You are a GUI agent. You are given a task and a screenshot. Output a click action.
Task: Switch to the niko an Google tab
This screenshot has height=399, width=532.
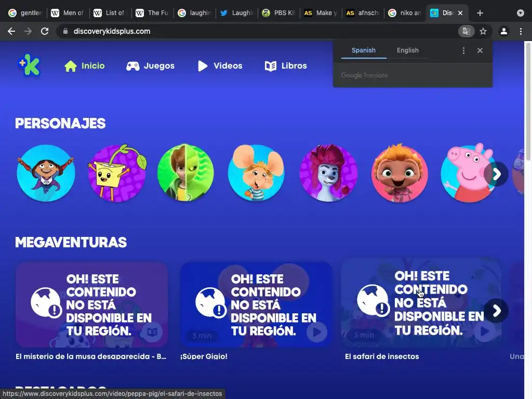(x=404, y=13)
